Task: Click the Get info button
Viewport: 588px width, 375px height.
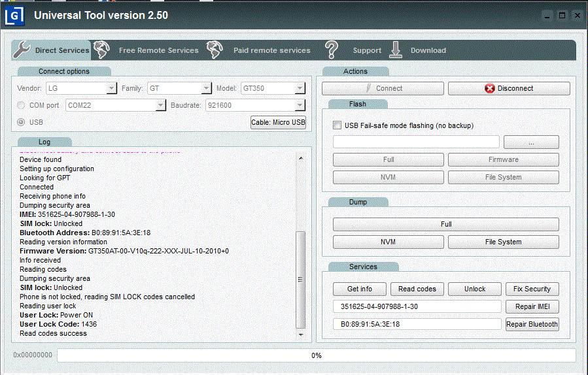Action: (360, 289)
